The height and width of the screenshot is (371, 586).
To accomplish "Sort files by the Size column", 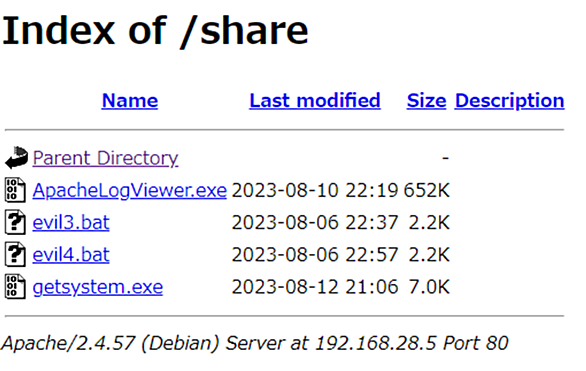I will [x=426, y=101].
